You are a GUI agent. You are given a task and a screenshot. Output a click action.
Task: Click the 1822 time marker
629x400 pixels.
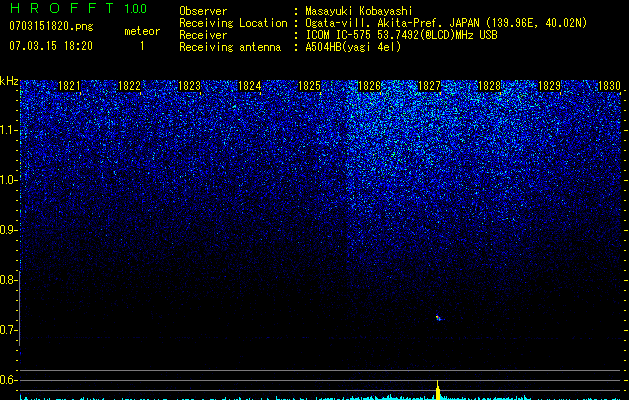[x=129, y=86]
